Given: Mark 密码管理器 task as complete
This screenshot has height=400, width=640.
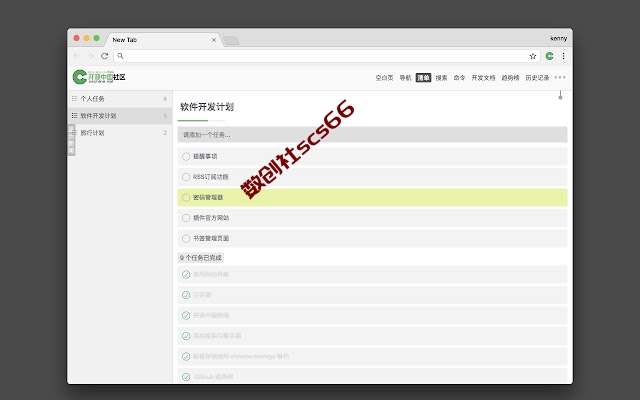Looking at the screenshot, I should pyautogui.click(x=186, y=198).
